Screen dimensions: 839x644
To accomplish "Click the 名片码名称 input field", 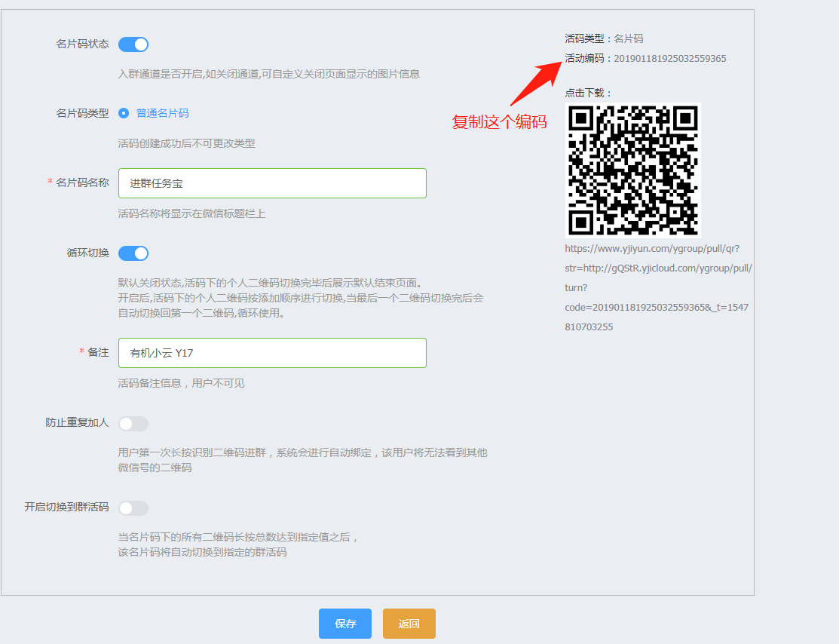I will point(272,183).
